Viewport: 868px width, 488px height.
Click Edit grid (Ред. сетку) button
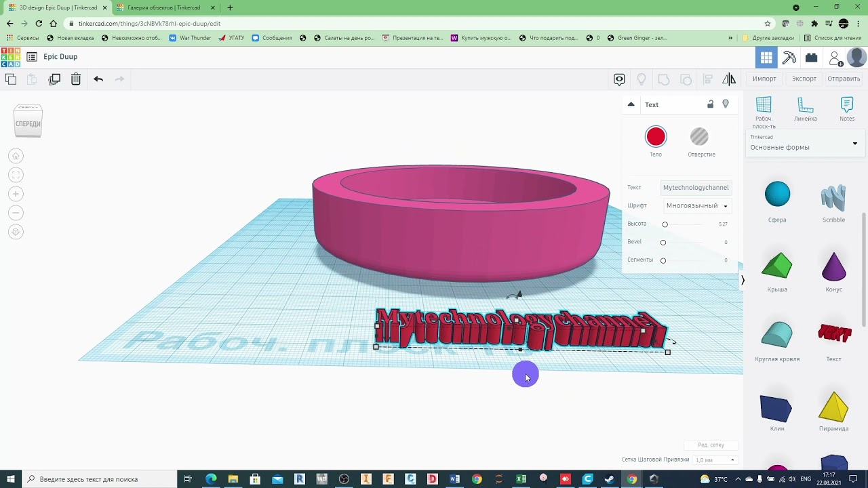[x=711, y=445]
